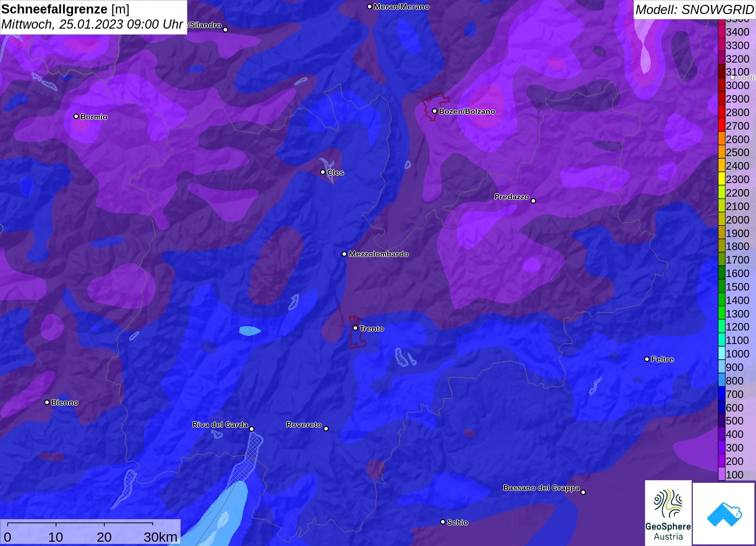This screenshot has width=756, height=546.
Task: Click the 3000 legend value
Action: (738, 85)
